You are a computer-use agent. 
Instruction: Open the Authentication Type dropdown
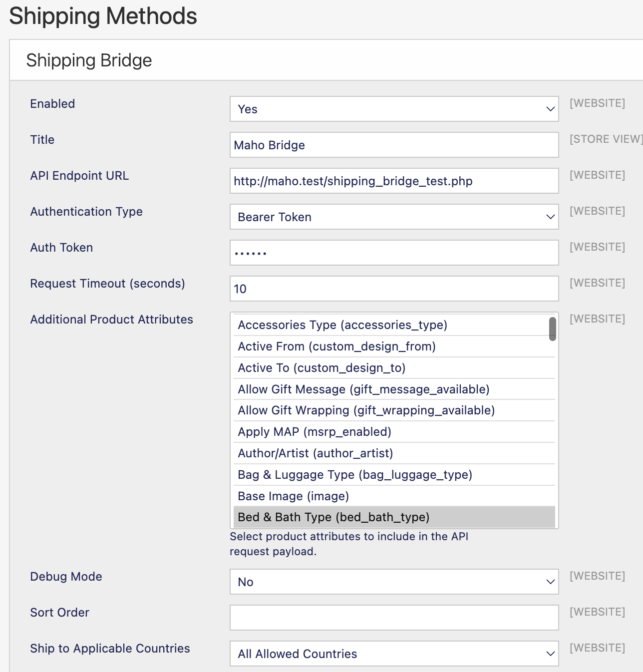[x=394, y=217]
